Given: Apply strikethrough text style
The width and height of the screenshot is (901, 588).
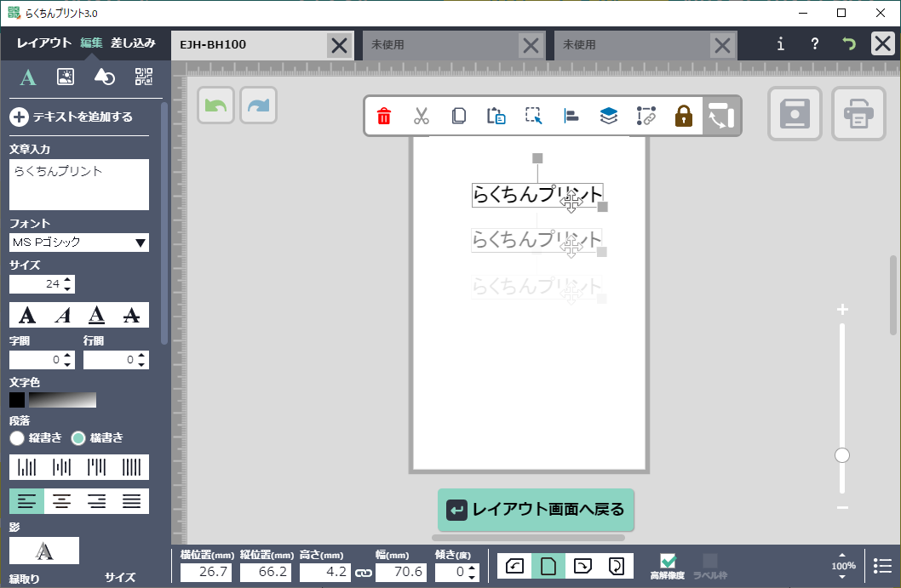Looking at the screenshot, I should click(x=132, y=315).
